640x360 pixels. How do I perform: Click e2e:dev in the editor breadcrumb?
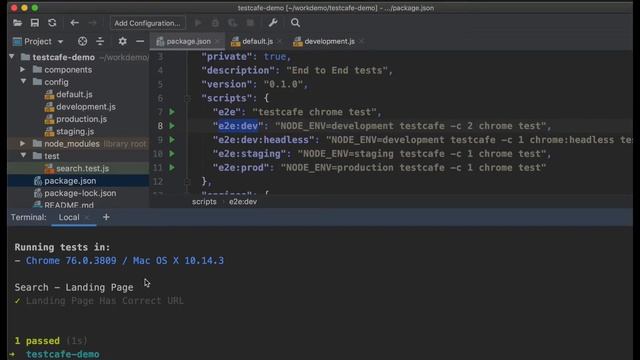[243, 202]
